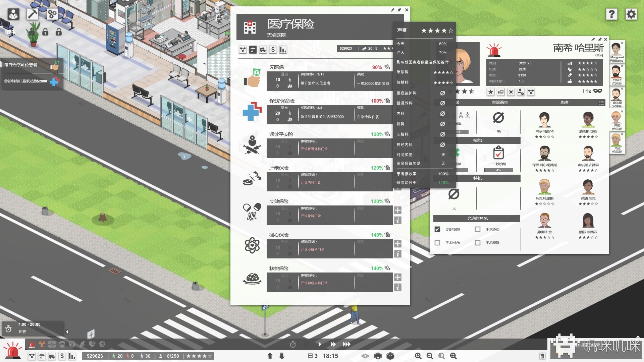Screen dimensions: 644x362
Task: Click the 强心保险 atom heart icon
Action: click(252, 245)
